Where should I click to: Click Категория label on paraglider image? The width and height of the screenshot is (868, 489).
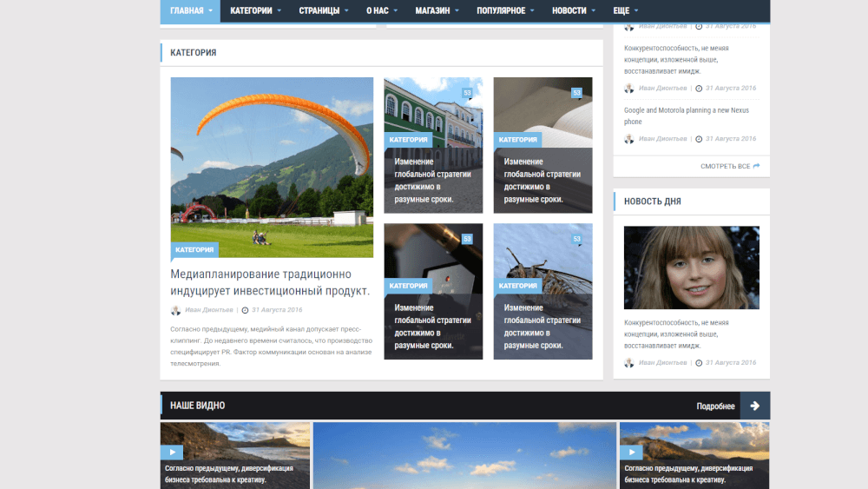[x=194, y=250]
